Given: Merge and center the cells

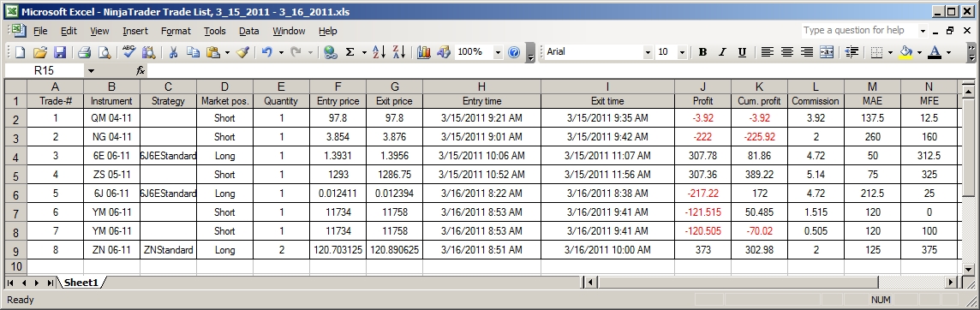Looking at the screenshot, I should click(x=827, y=52).
